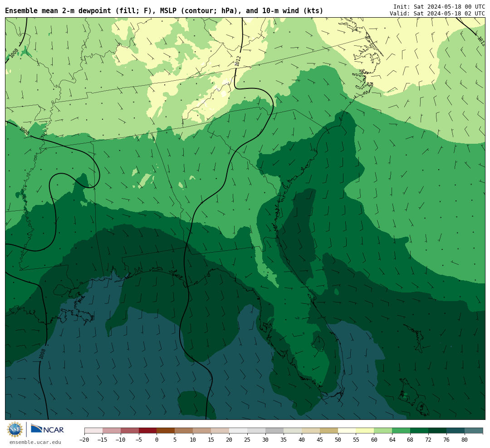Click '10-m wind (kts)' in the title
This screenshot has width=490, height=448.
(x=293, y=11)
